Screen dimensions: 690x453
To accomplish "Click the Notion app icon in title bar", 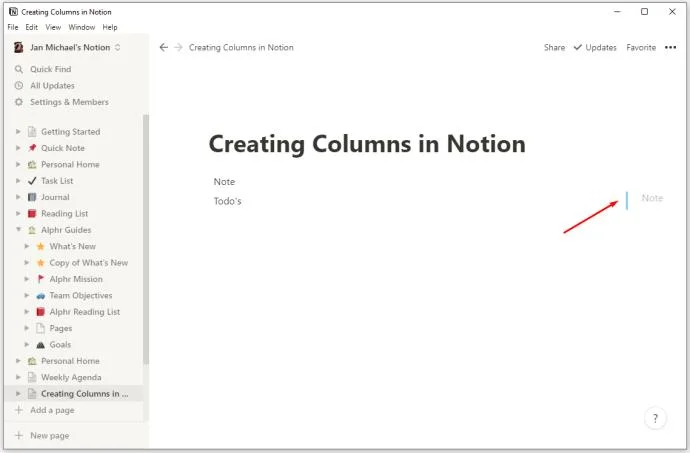I will [13, 11].
